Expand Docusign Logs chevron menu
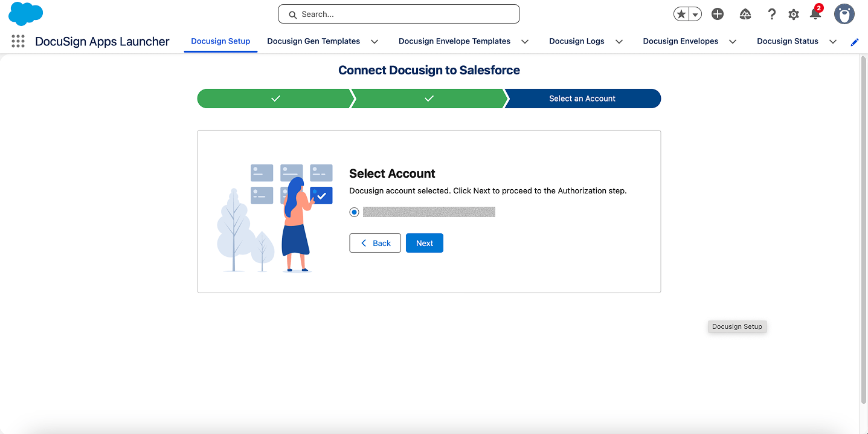 (x=619, y=42)
